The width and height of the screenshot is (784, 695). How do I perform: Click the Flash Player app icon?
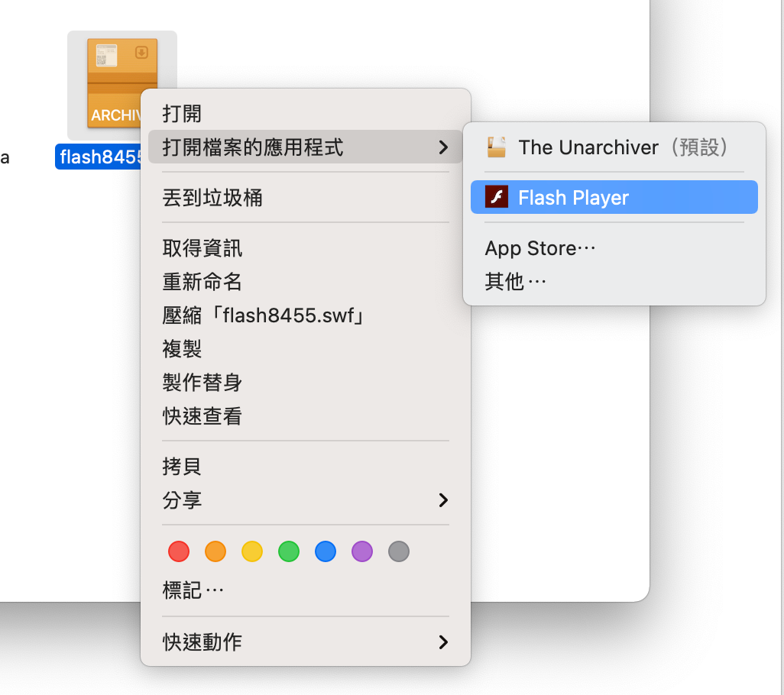[x=497, y=197]
